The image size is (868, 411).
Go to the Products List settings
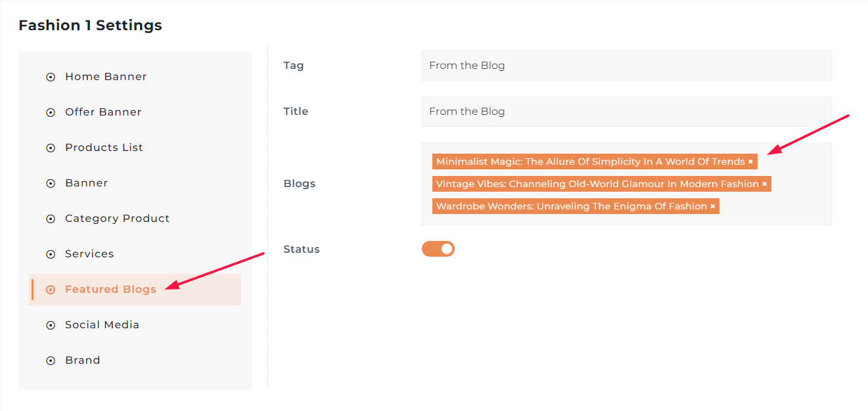[104, 148]
